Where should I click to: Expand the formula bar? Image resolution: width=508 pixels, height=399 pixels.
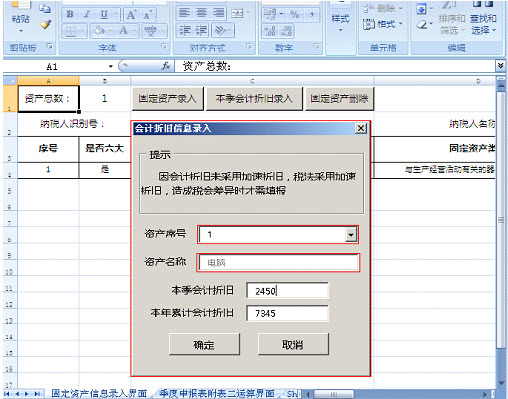click(500, 66)
